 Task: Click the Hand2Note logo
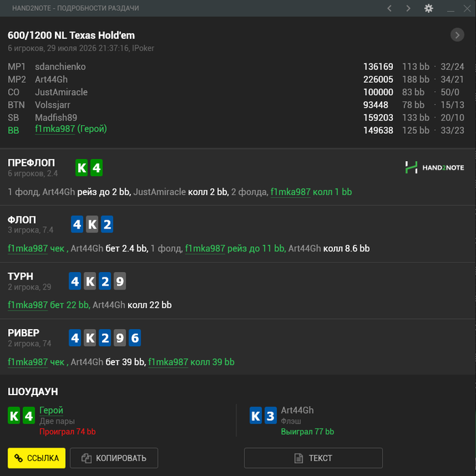pyautogui.click(x=435, y=167)
